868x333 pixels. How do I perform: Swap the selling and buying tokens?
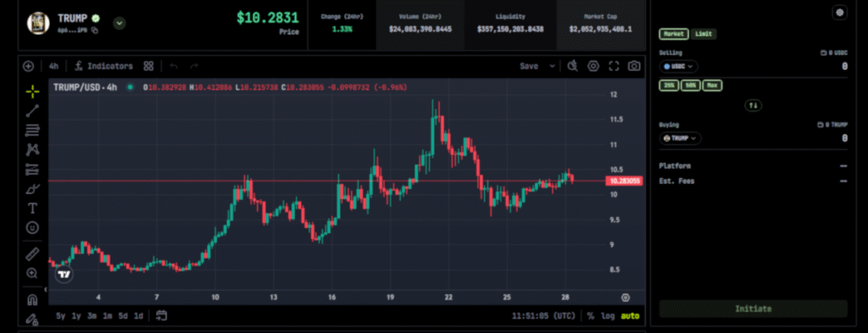[x=754, y=105]
